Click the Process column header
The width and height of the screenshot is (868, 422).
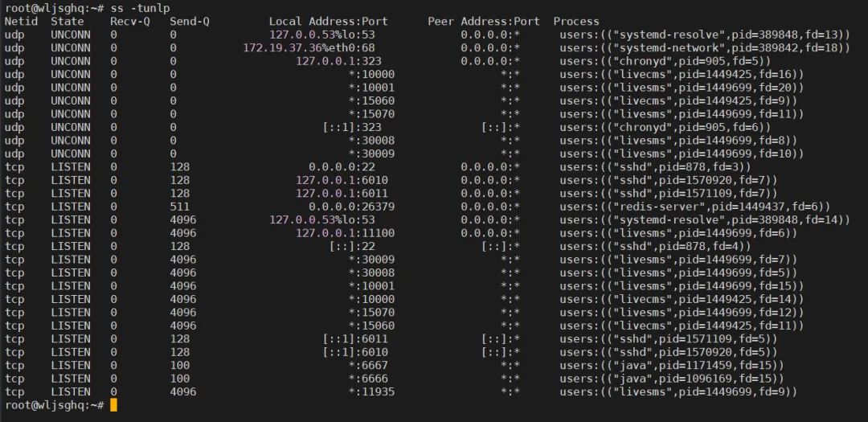coord(576,21)
